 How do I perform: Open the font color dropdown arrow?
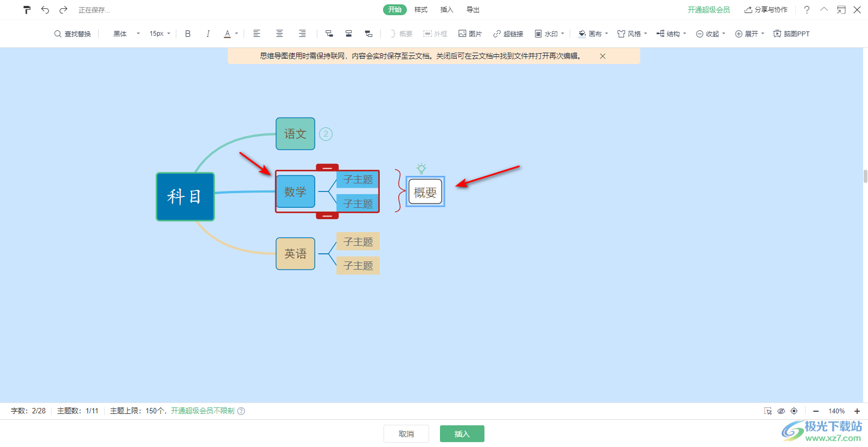click(237, 34)
